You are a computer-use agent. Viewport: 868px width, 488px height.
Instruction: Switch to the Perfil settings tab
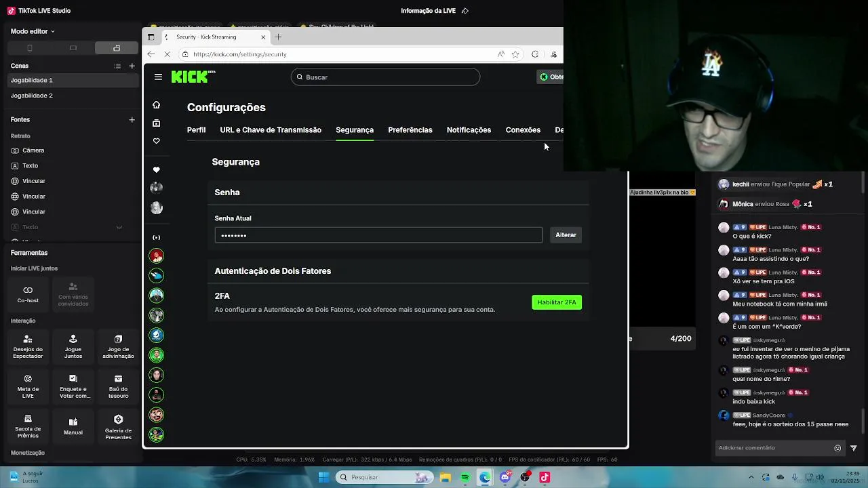tap(196, 130)
